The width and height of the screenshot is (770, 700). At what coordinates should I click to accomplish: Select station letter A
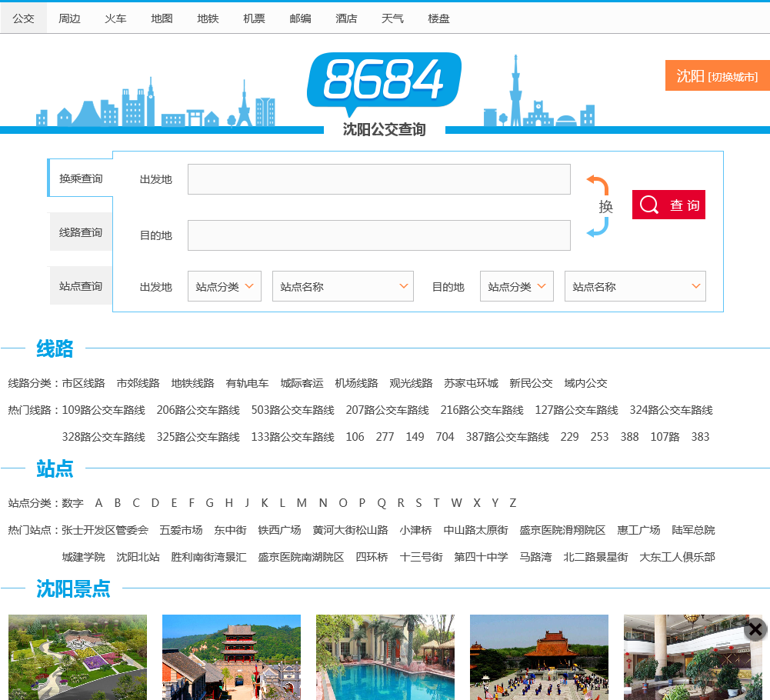(x=98, y=503)
